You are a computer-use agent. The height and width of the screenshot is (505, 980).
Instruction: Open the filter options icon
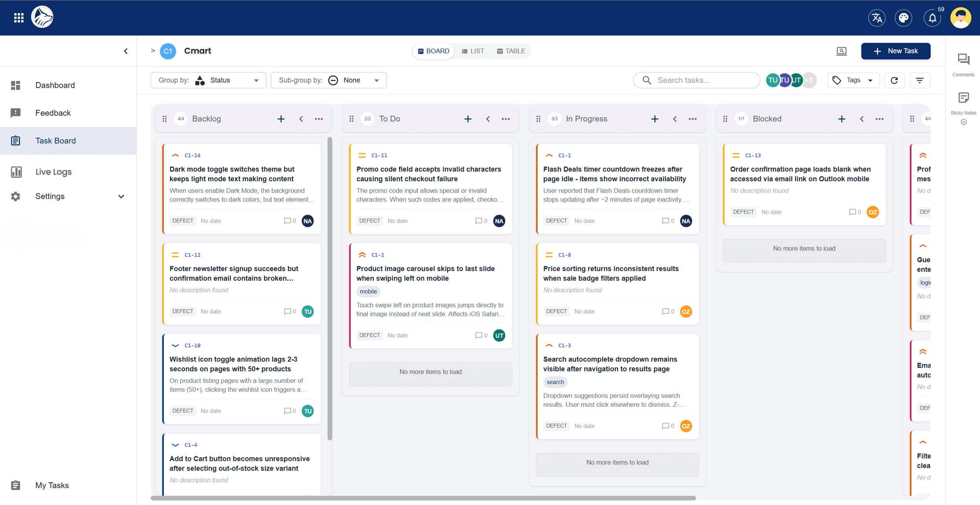[x=919, y=80]
